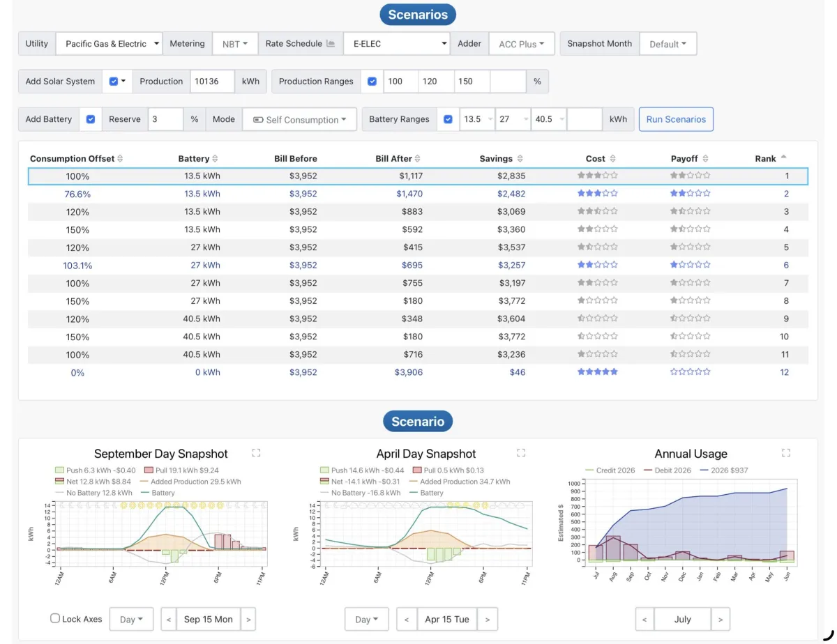Select the 76.6% consumption offset row
Image resolution: width=837 pixels, height=644 pixels.
[x=77, y=194]
